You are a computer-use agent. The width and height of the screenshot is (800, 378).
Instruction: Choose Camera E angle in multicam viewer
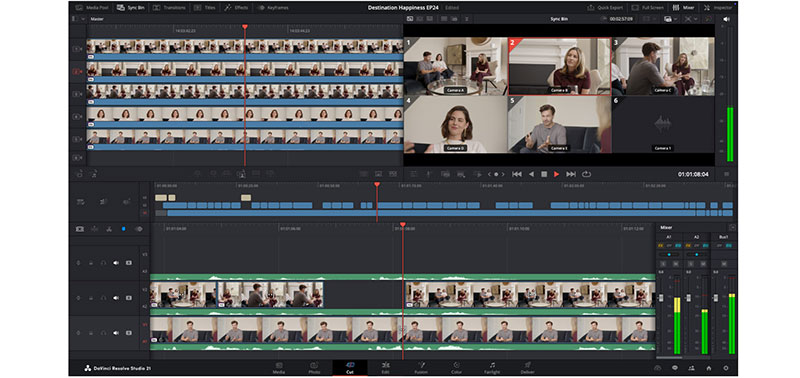559,124
